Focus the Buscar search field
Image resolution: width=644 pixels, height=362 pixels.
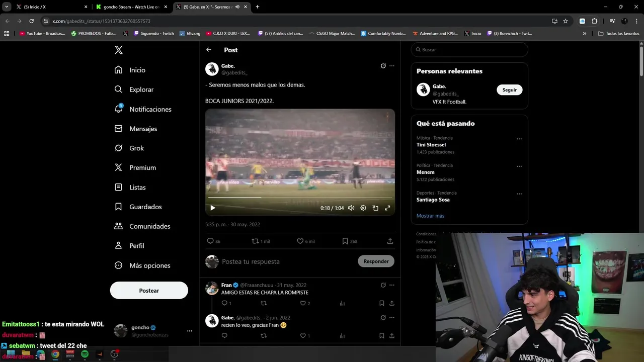(469, 50)
